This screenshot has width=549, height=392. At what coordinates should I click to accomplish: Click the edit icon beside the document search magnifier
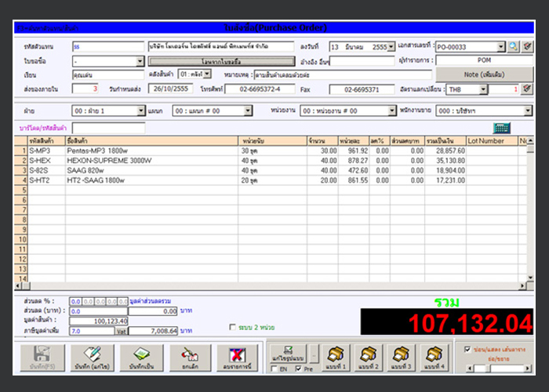527,46
